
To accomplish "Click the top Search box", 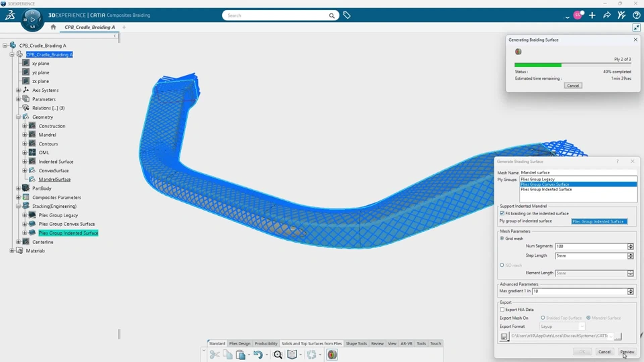I will 280,15.
